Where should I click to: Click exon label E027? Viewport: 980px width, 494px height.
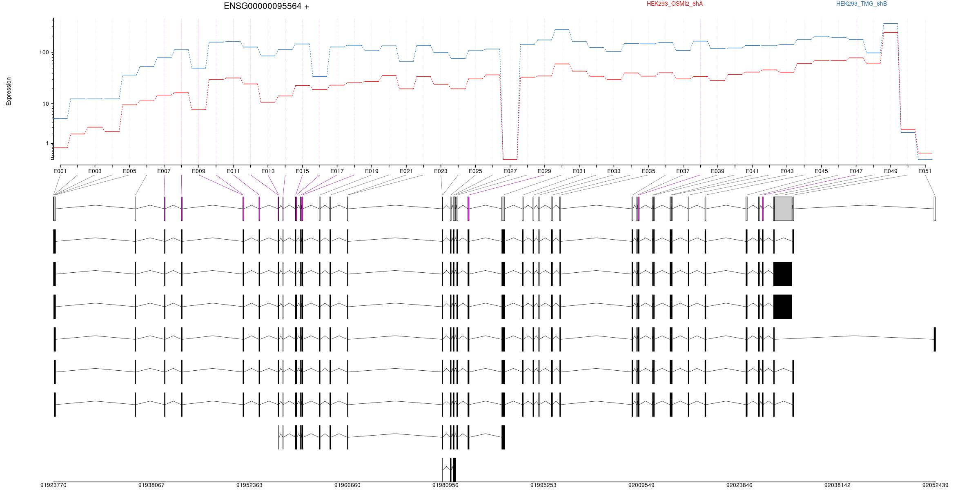(x=510, y=171)
